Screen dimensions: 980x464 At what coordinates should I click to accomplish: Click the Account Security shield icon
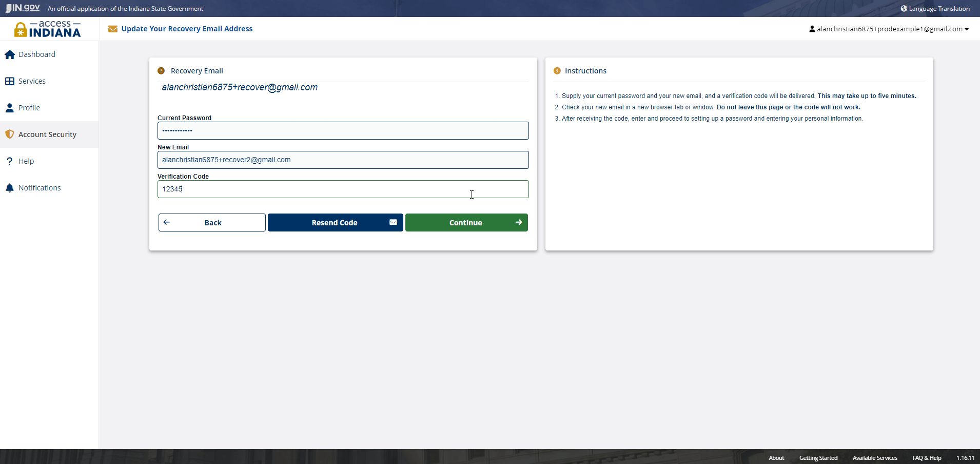[10, 134]
